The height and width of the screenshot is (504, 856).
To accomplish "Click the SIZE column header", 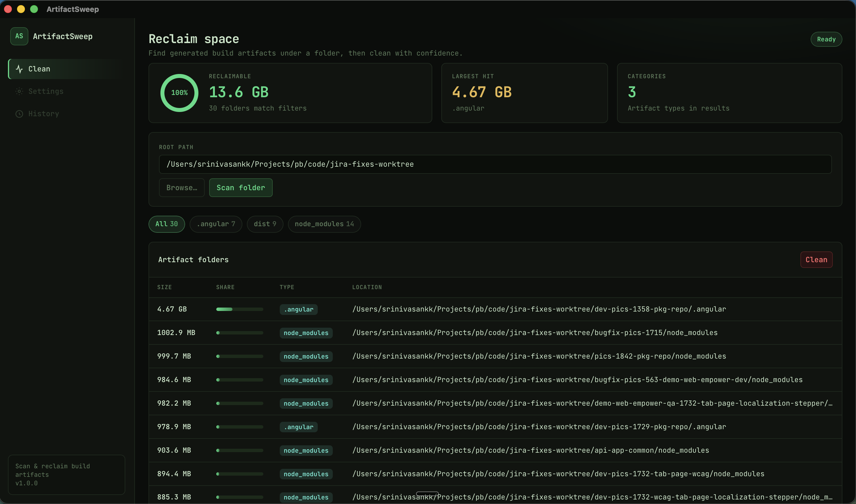I will coord(164,287).
